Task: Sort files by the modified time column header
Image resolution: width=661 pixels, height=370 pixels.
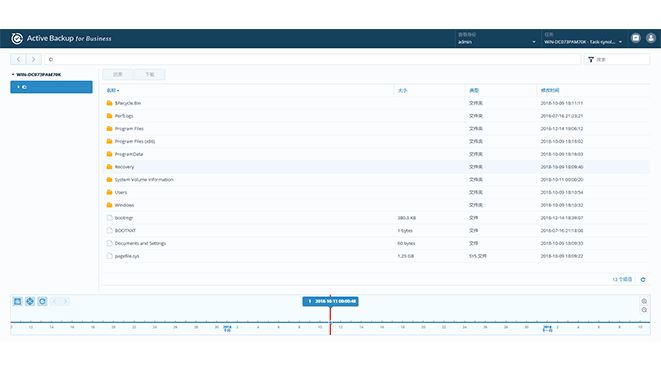Action: (x=550, y=91)
